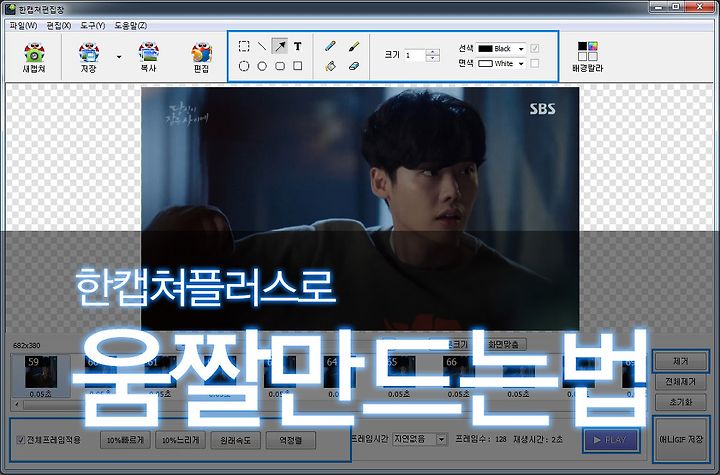Click the 10%느리게 button
Screen dimensions: 720x475
(x=180, y=440)
